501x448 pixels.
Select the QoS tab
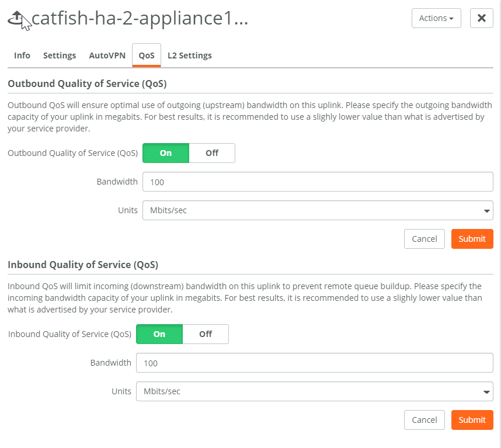147,55
